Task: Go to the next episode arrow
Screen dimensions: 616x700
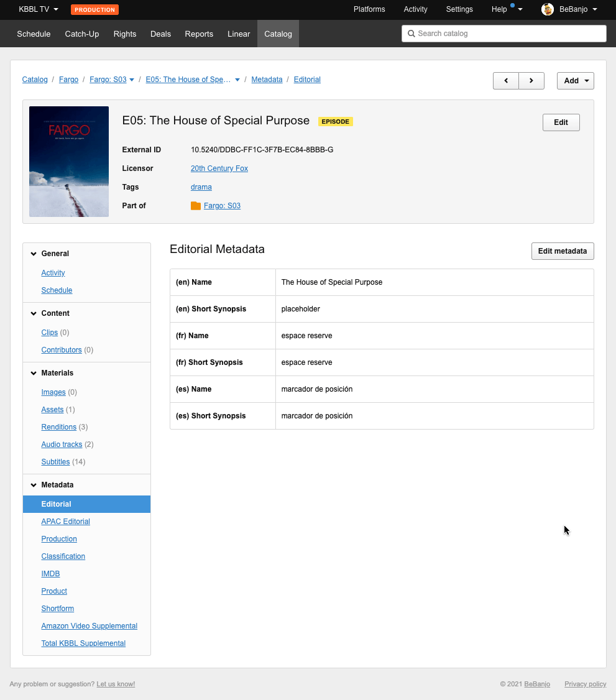Action: coord(531,81)
